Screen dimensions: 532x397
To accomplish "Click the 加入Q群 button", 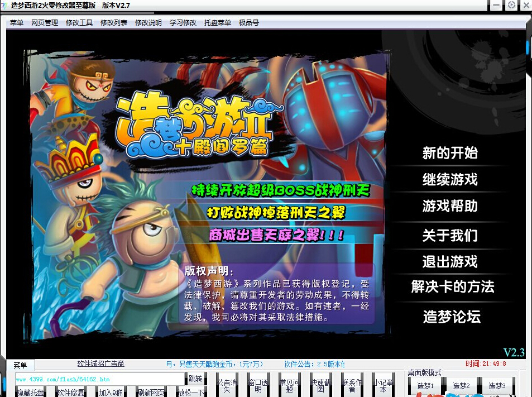I will 111,392.
